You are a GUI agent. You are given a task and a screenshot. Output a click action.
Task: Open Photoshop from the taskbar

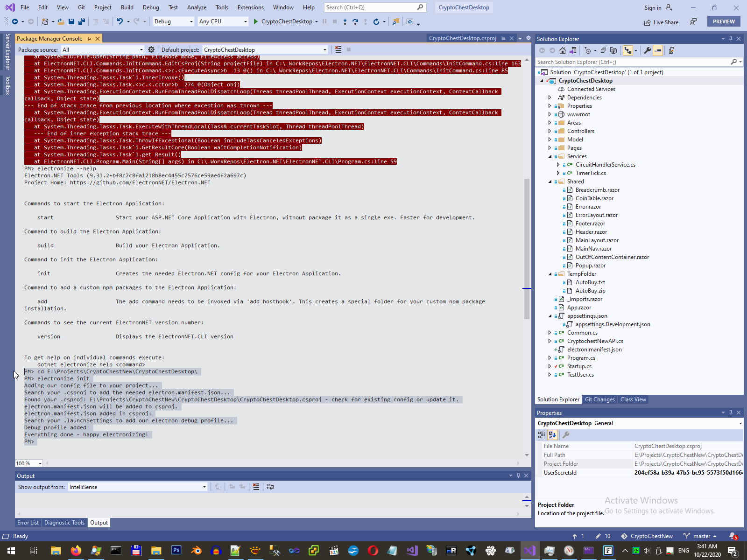[176, 551]
